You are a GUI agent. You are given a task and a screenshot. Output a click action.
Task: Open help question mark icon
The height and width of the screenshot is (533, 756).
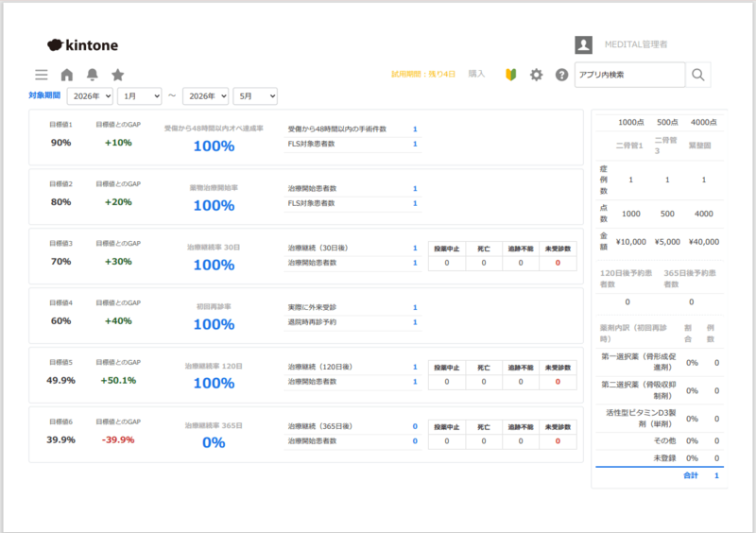coord(561,75)
